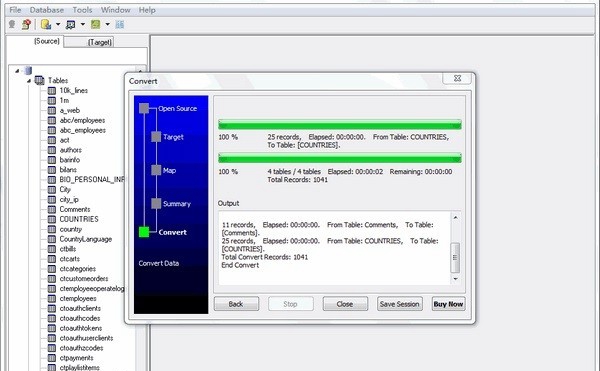Image resolution: width=600 pixels, height=371 pixels.
Task: Open dropdown arrow beside blue monitor icon
Action: (x=83, y=24)
